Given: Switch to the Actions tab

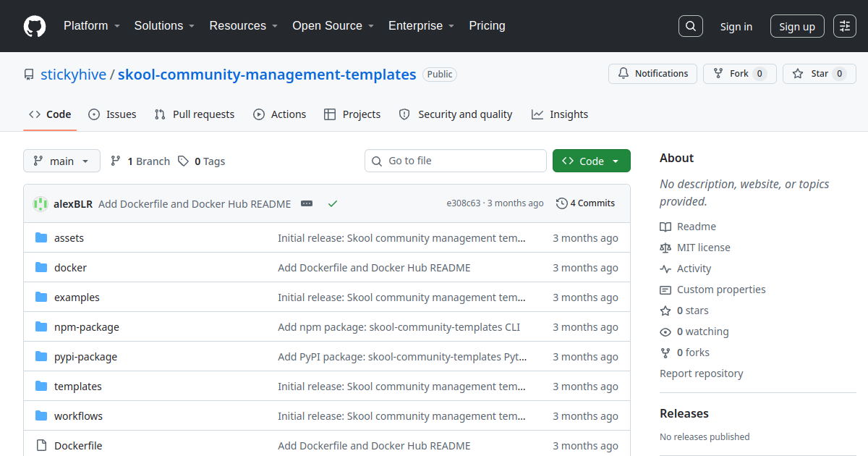Looking at the screenshot, I should (x=279, y=114).
